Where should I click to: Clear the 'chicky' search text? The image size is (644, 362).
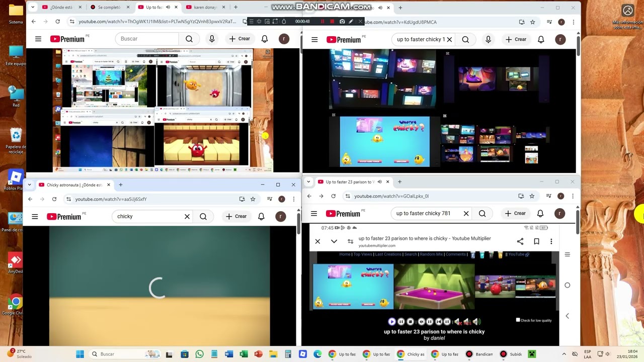coord(187,216)
